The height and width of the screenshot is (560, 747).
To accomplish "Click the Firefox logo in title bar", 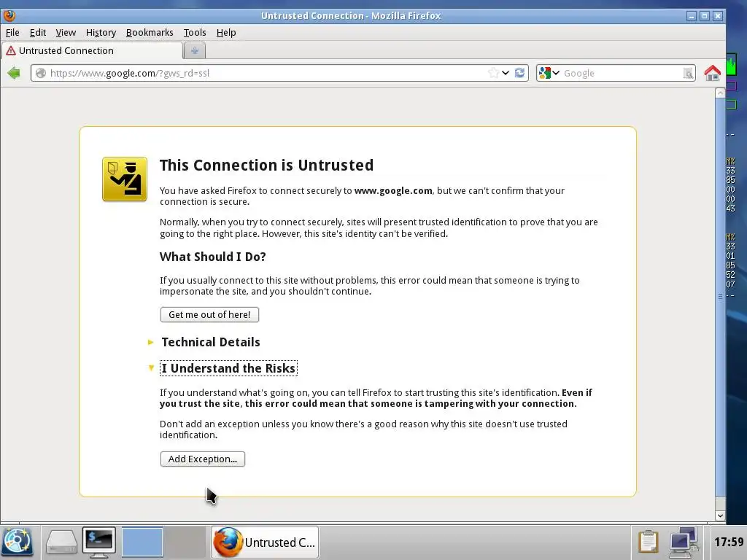I will 9,16.
